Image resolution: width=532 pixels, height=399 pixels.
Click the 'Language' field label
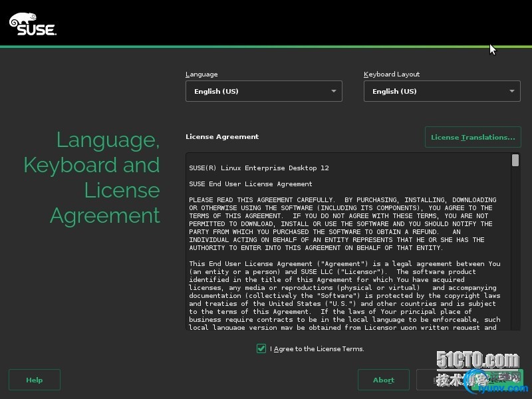[201, 74]
